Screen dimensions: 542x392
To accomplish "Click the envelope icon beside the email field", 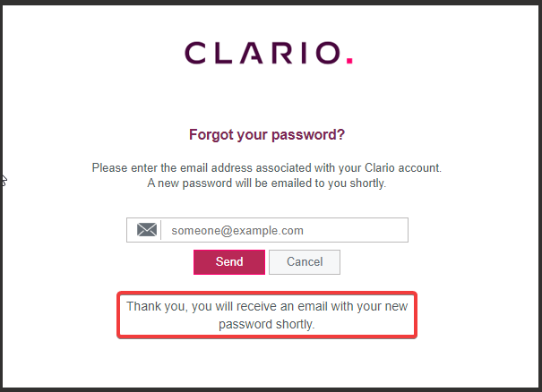I will pos(147,230).
